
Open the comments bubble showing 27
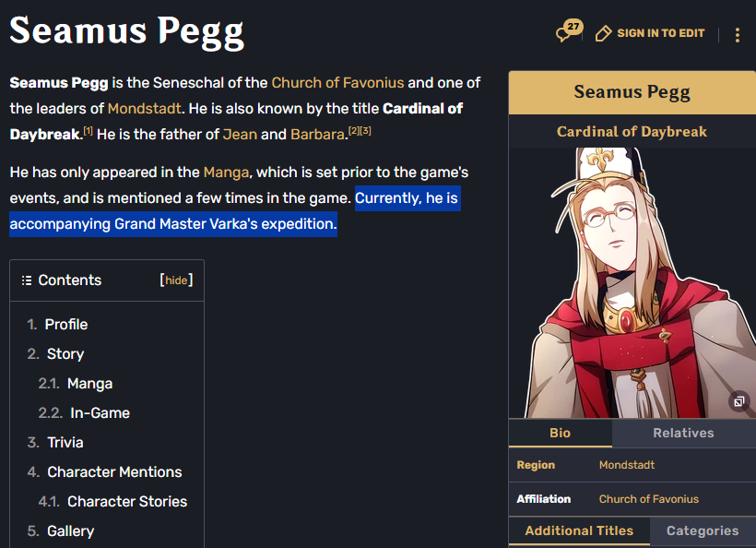[x=569, y=31]
